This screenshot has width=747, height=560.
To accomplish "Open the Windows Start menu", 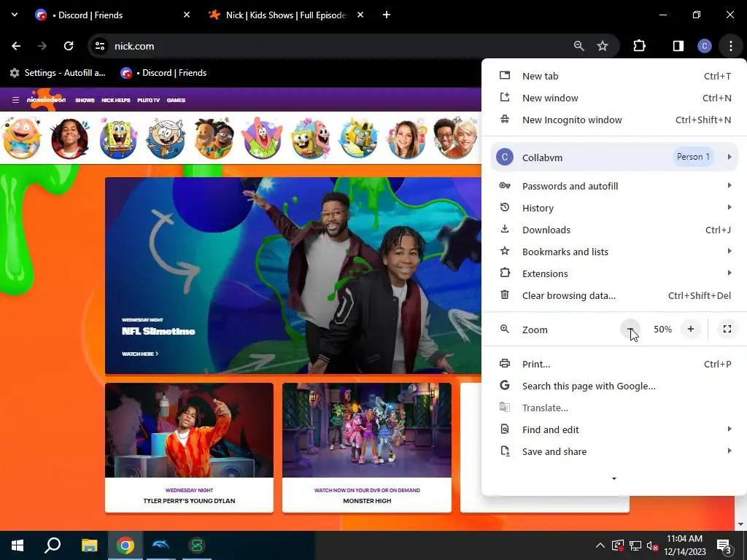I will (x=18, y=545).
